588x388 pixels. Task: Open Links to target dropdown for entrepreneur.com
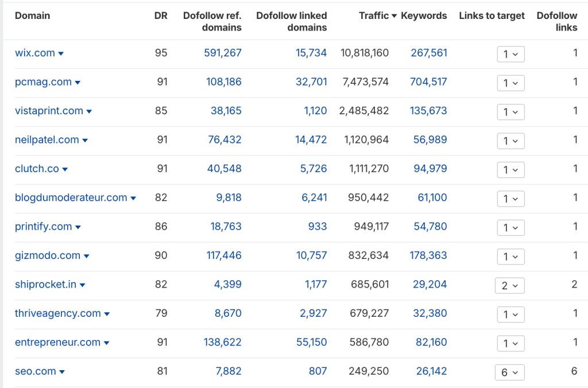point(510,343)
